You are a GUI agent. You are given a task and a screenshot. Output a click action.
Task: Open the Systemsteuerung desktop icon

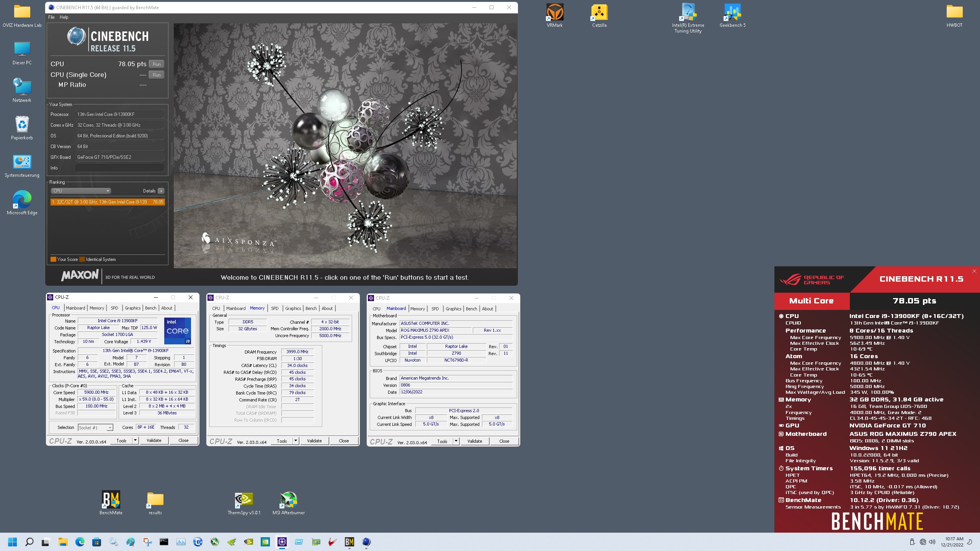[22, 166]
